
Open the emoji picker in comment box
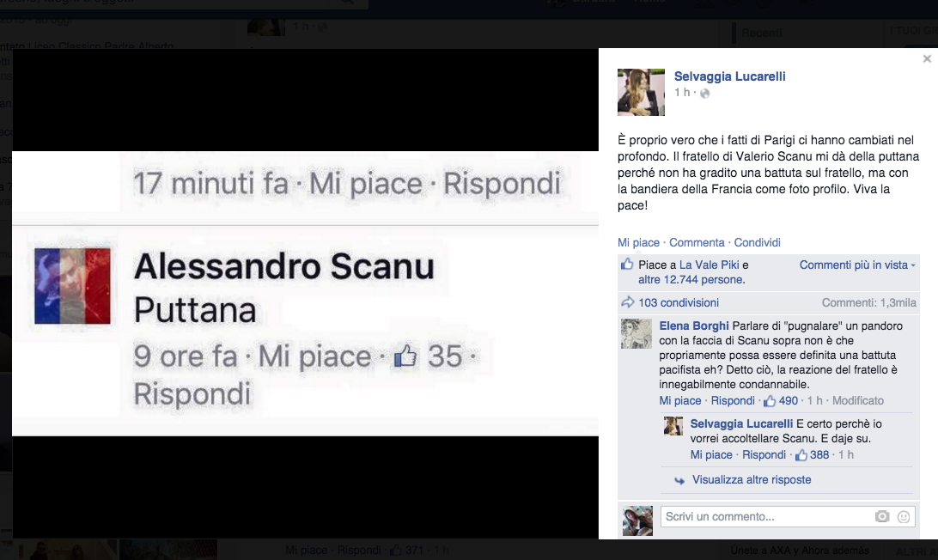click(x=904, y=516)
